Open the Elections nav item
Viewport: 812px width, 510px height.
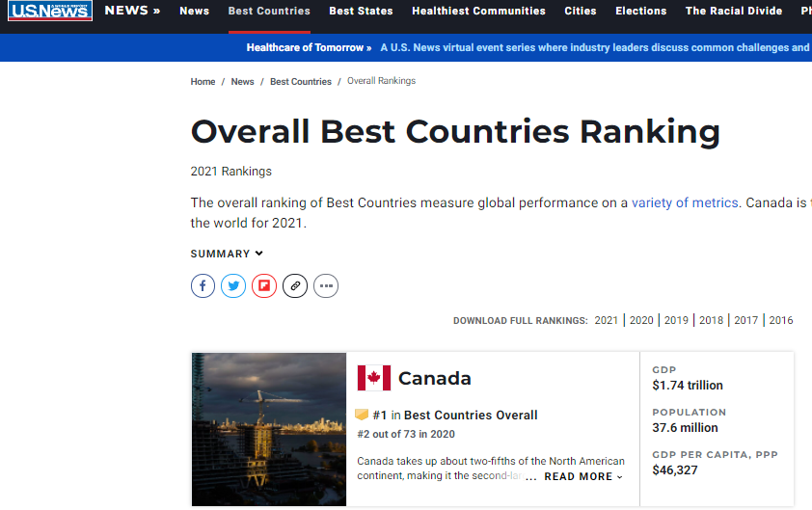pyautogui.click(x=640, y=12)
